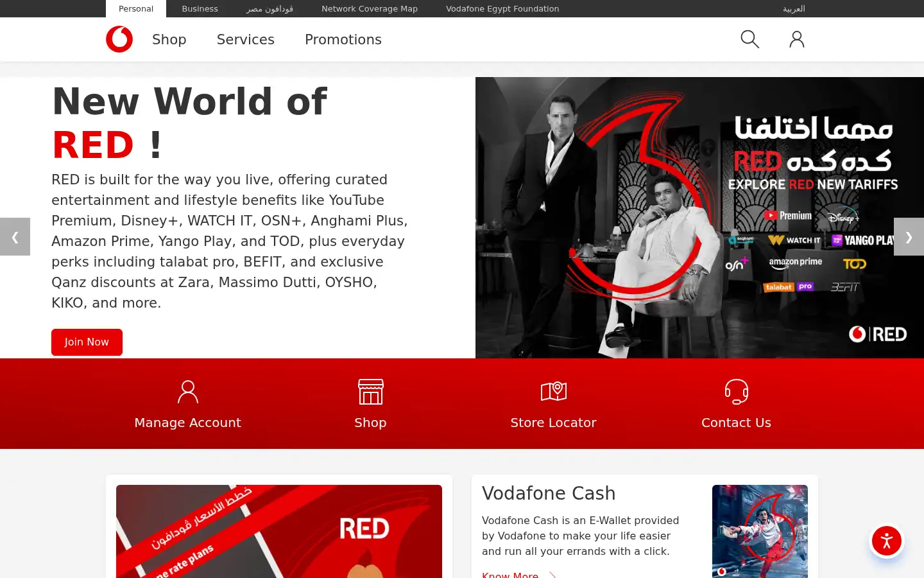Open the user account icon
The width and height of the screenshot is (924, 578).
(797, 39)
